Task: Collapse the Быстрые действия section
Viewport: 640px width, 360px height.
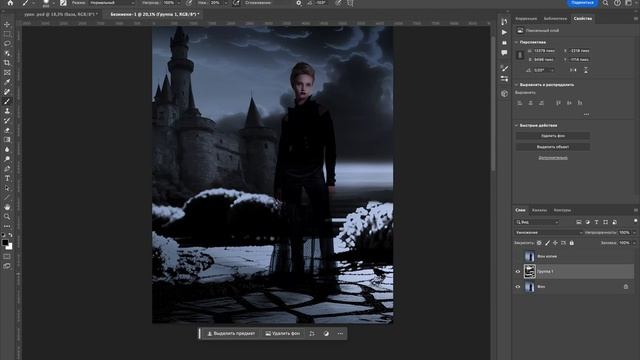Action: click(x=516, y=126)
